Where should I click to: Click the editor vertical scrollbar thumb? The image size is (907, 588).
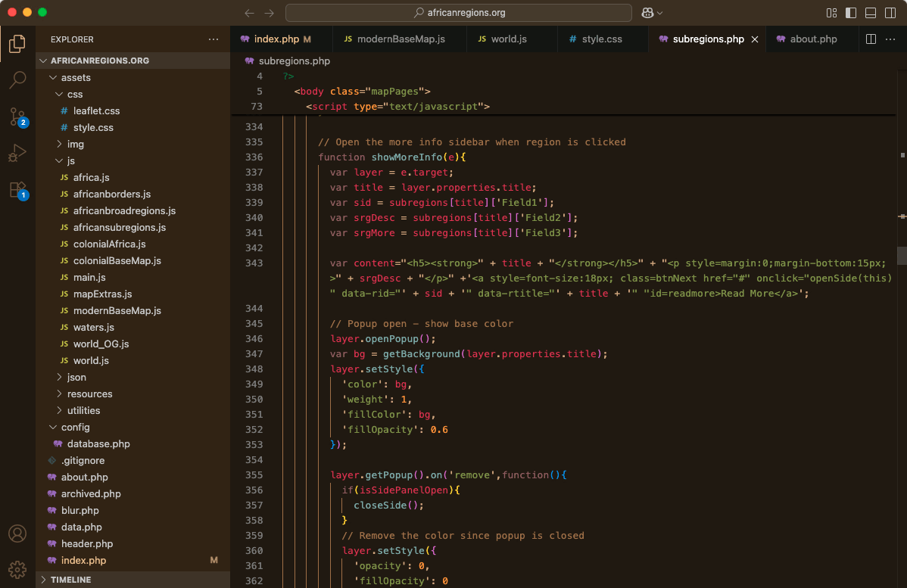click(x=902, y=256)
